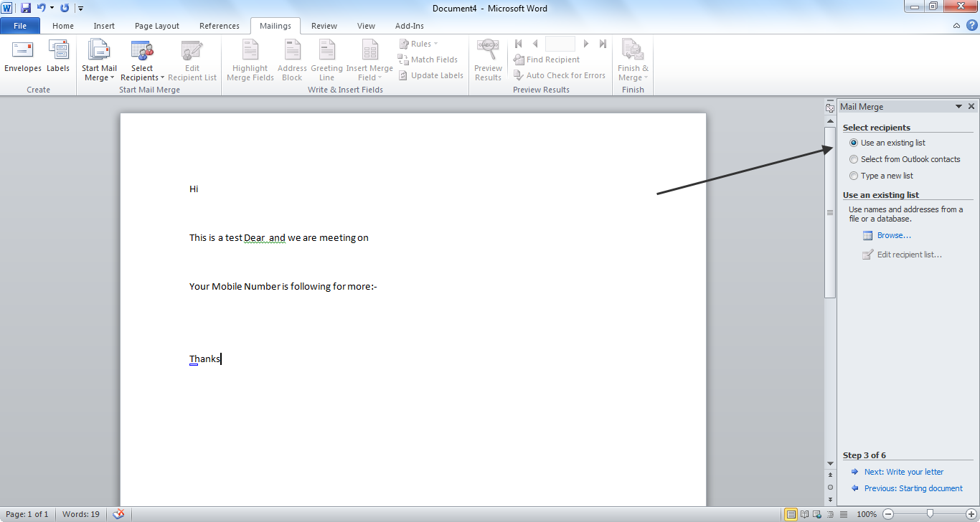Go to first record arrow
Image resolution: width=980 pixels, height=522 pixels.
[x=519, y=44]
